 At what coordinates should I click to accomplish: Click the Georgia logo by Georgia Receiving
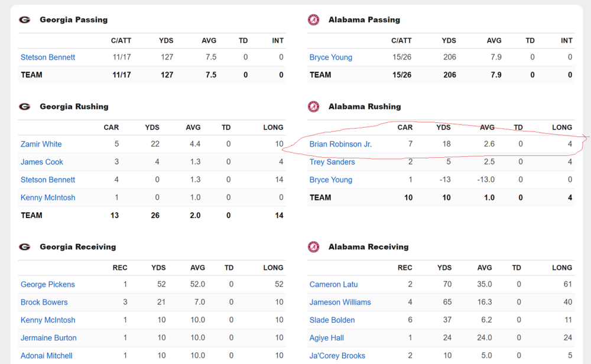(x=24, y=246)
